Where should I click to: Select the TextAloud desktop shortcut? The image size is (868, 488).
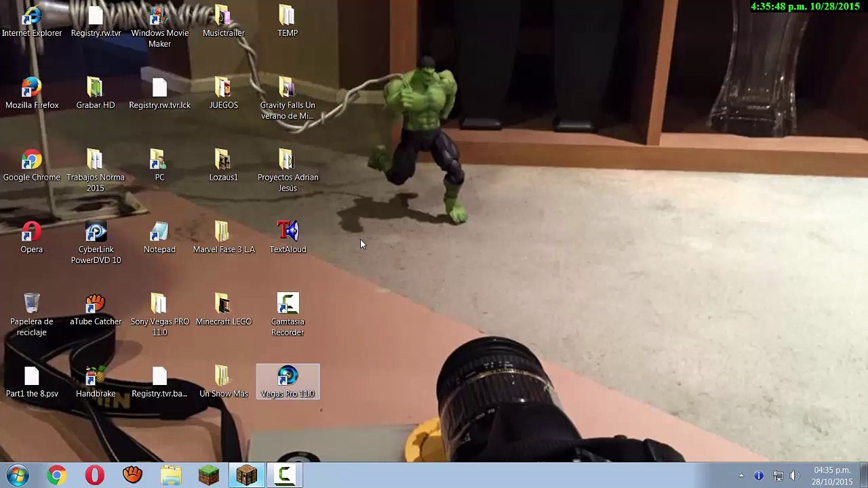pyautogui.click(x=288, y=237)
